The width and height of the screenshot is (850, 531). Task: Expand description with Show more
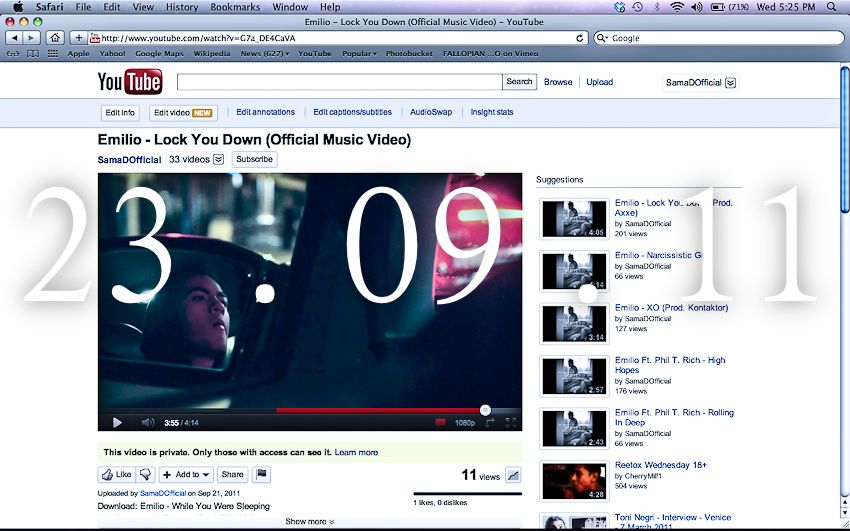[309, 521]
